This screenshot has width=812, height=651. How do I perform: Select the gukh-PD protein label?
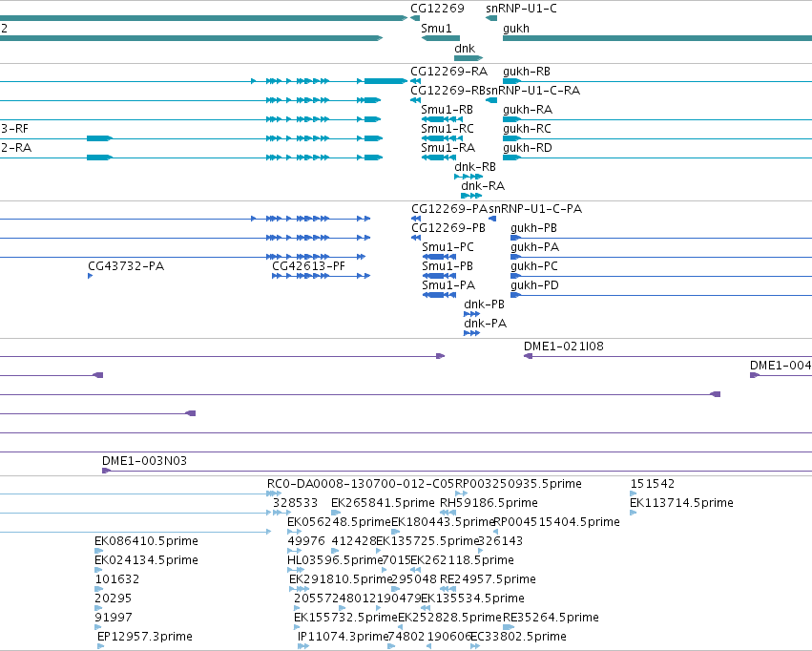(x=534, y=285)
